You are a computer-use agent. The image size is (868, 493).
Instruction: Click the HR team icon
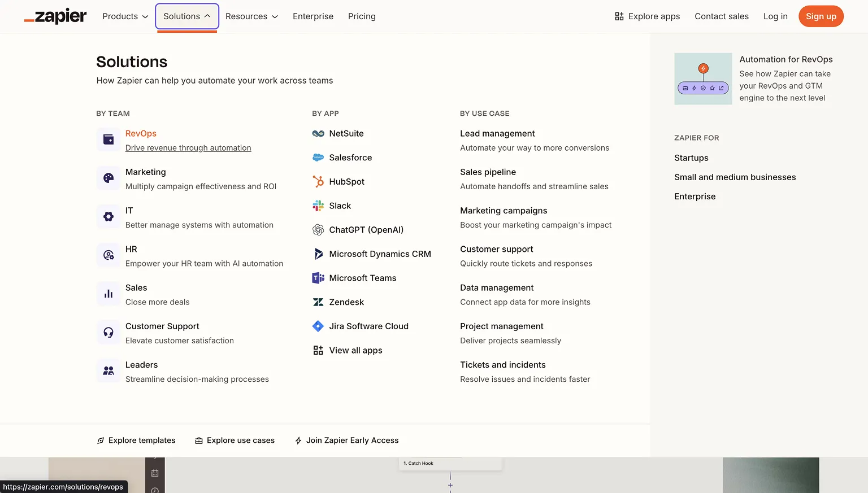coord(108,255)
